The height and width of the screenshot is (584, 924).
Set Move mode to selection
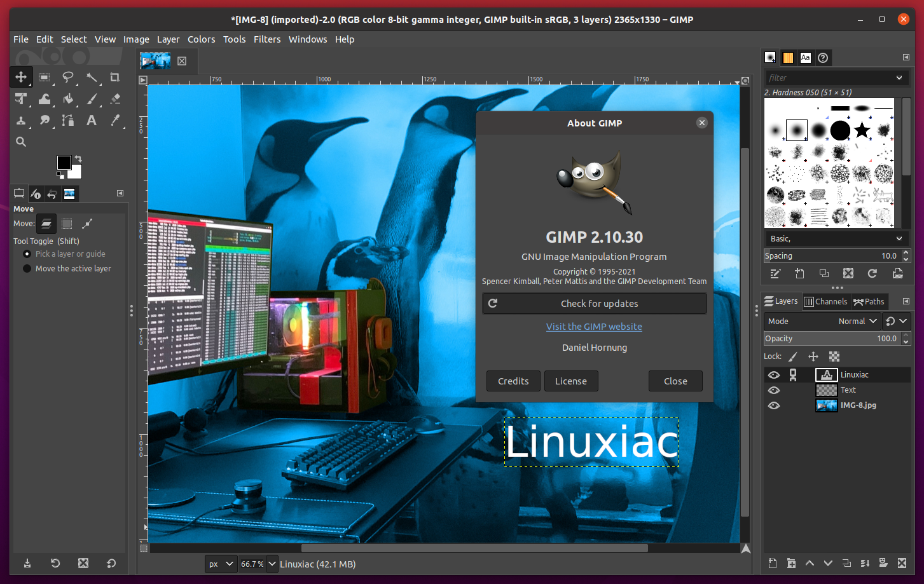tap(67, 224)
